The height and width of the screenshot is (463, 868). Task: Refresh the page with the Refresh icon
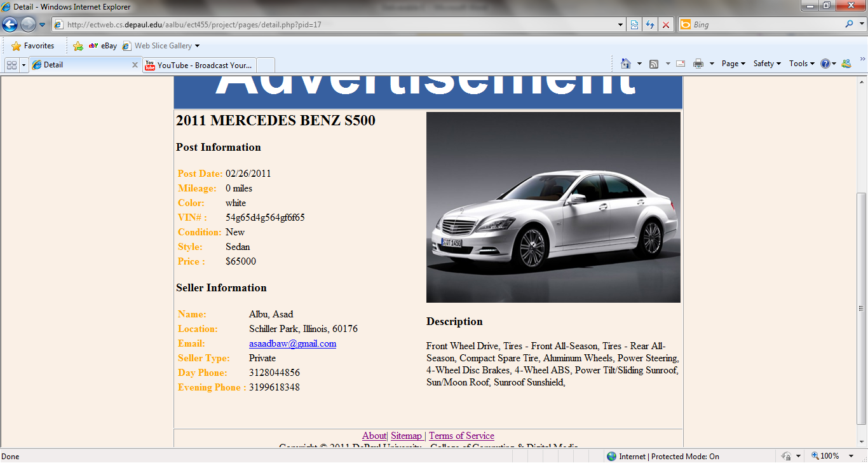pos(650,25)
